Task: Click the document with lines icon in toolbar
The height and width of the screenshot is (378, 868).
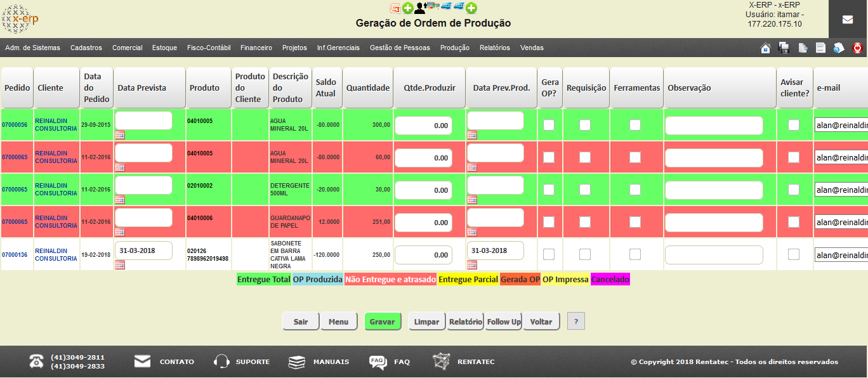Action: pyautogui.click(x=820, y=48)
